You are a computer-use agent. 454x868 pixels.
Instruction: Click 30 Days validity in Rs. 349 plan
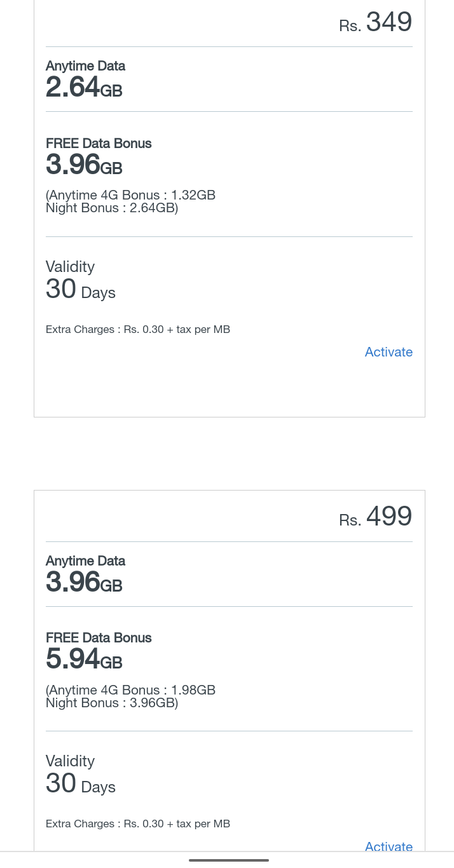81,290
